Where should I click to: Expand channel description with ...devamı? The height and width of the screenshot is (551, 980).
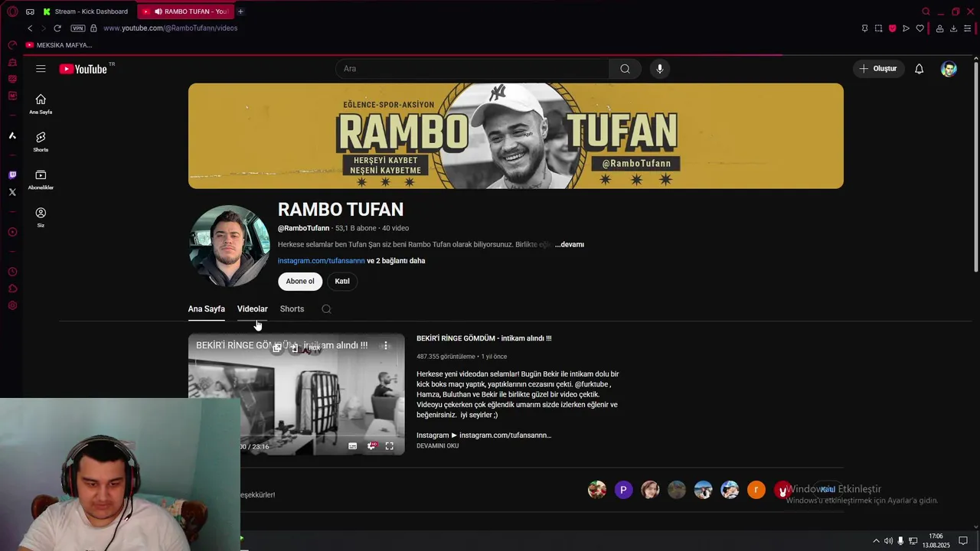coord(570,245)
